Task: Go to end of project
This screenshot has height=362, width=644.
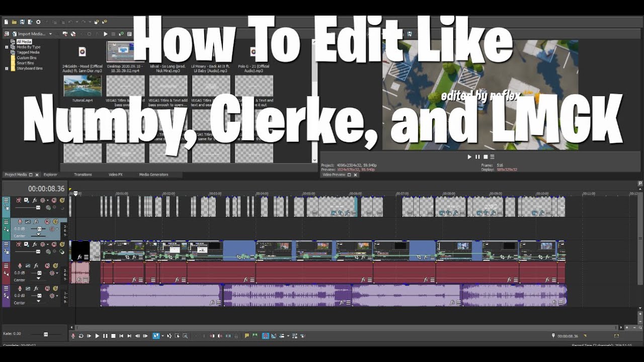Action: tap(129, 336)
